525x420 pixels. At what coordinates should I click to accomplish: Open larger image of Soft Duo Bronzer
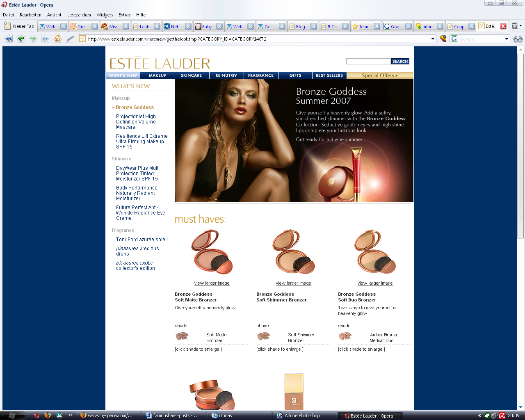375,283
